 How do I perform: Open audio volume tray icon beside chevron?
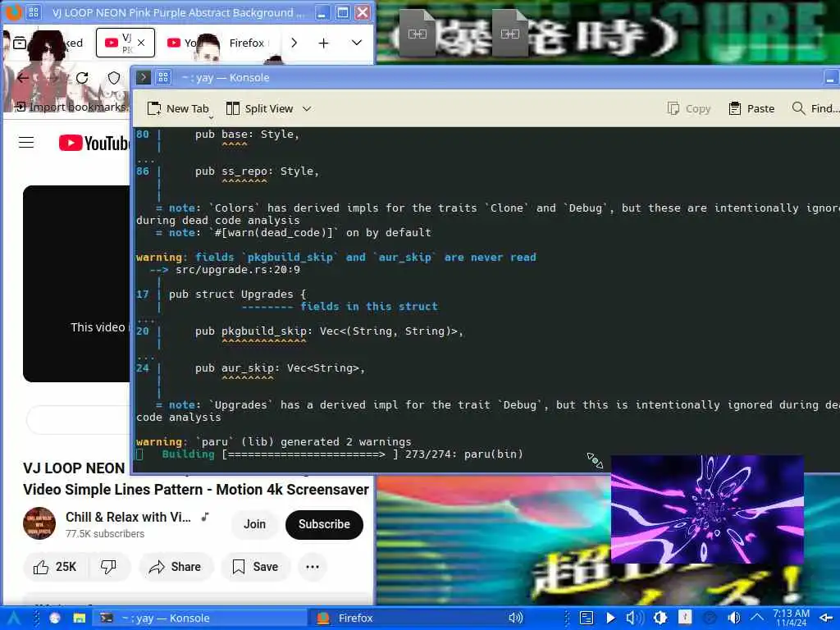pyautogui.click(x=734, y=619)
